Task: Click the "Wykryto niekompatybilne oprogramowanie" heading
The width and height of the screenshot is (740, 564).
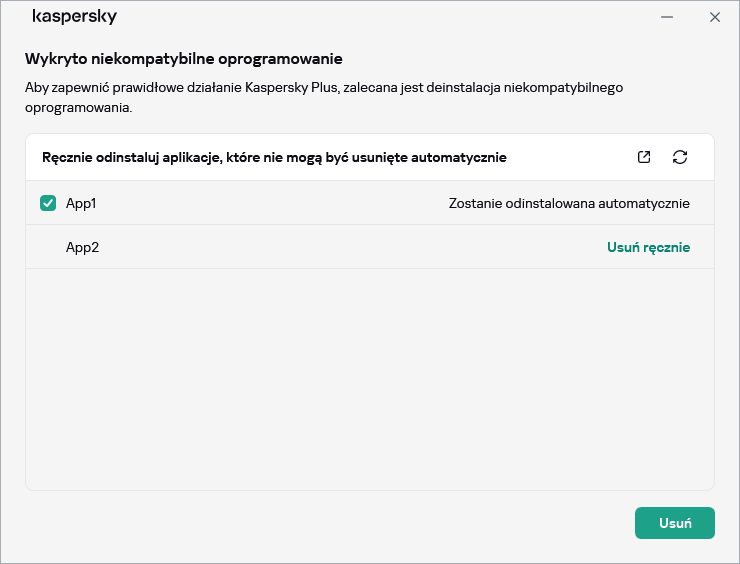Action: coord(184,59)
